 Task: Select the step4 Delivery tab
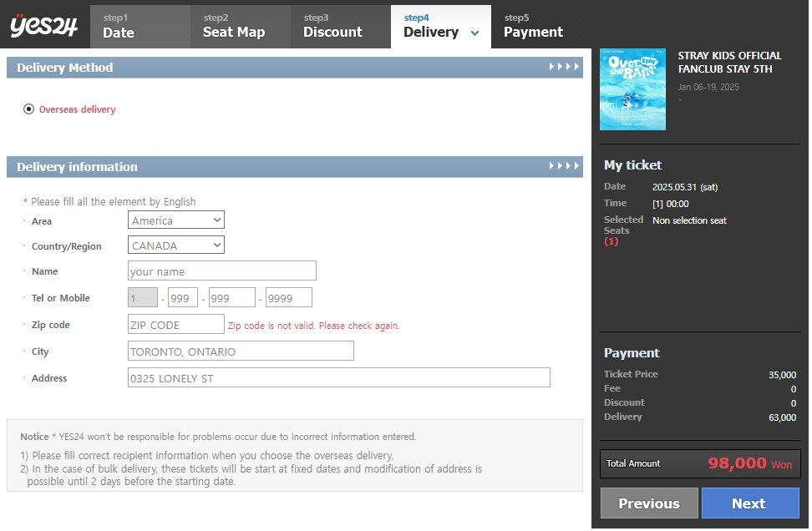441,27
